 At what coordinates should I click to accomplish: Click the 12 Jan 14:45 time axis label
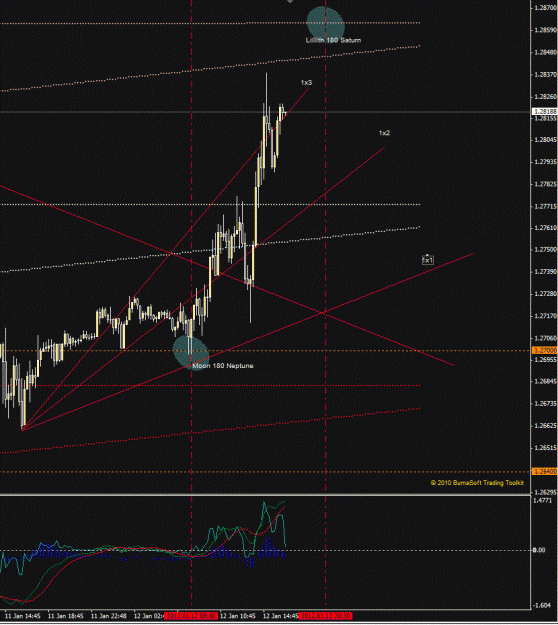(x=281, y=616)
